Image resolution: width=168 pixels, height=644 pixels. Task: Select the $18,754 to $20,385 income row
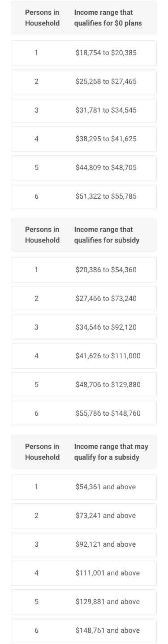pyautogui.click(x=84, y=53)
